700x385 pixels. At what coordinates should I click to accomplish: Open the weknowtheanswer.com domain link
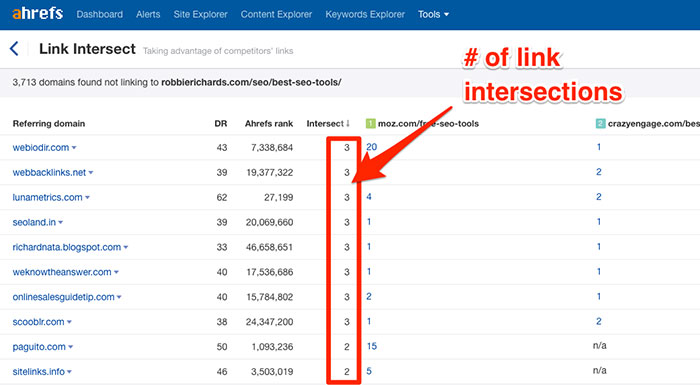point(62,272)
